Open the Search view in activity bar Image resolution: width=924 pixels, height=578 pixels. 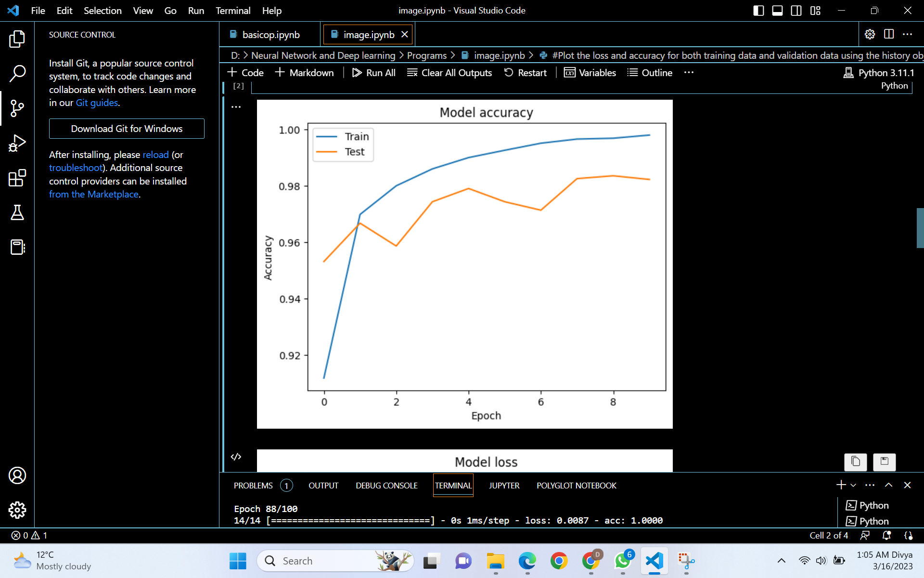(17, 73)
